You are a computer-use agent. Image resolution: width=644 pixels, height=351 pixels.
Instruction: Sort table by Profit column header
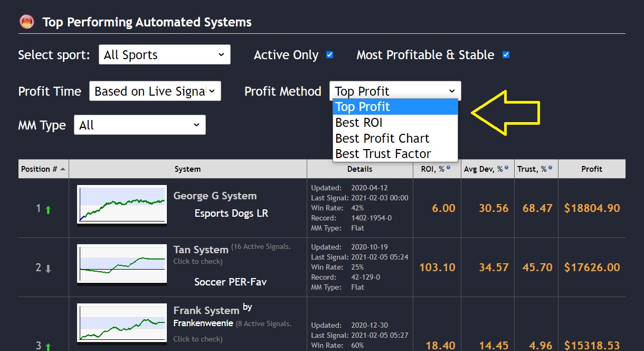coord(592,169)
